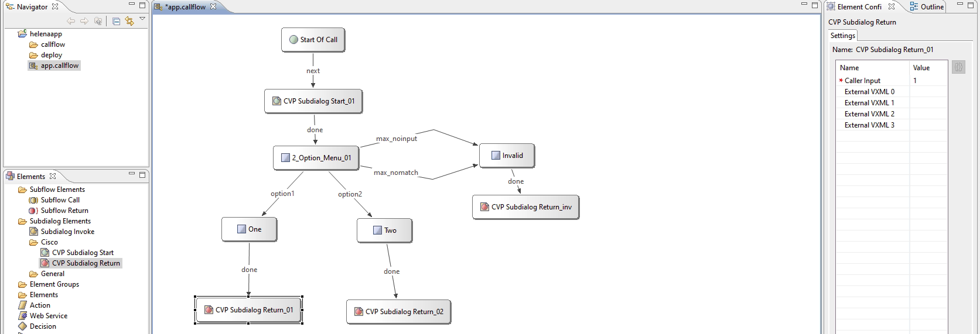Viewport: 980px width, 334px height.
Task: Click the Caller Input value cell
Action: click(928, 81)
